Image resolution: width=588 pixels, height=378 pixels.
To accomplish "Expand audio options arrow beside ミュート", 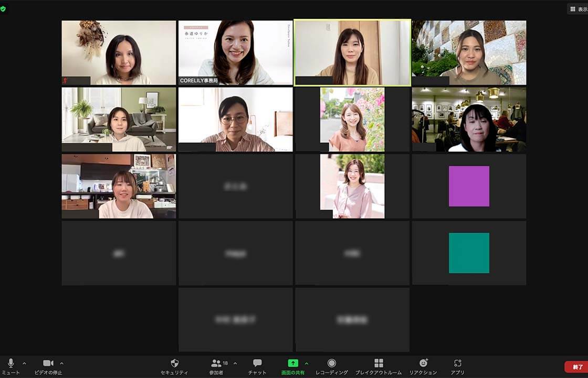I will [x=24, y=363].
